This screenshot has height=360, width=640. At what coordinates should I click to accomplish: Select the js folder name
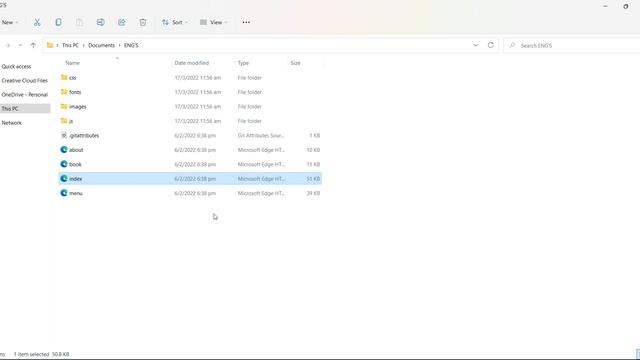click(x=71, y=121)
